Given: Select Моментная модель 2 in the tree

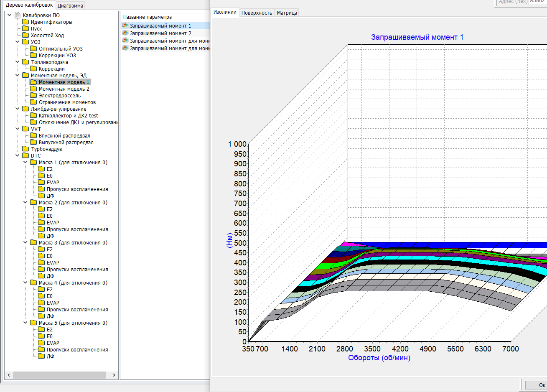Looking at the screenshot, I should [x=64, y=89].
